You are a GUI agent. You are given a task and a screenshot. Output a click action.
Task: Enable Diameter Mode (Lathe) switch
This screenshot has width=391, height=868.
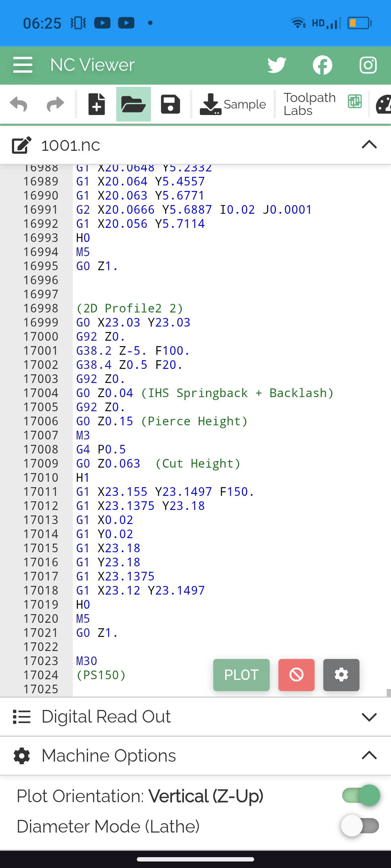coord(360,826)
